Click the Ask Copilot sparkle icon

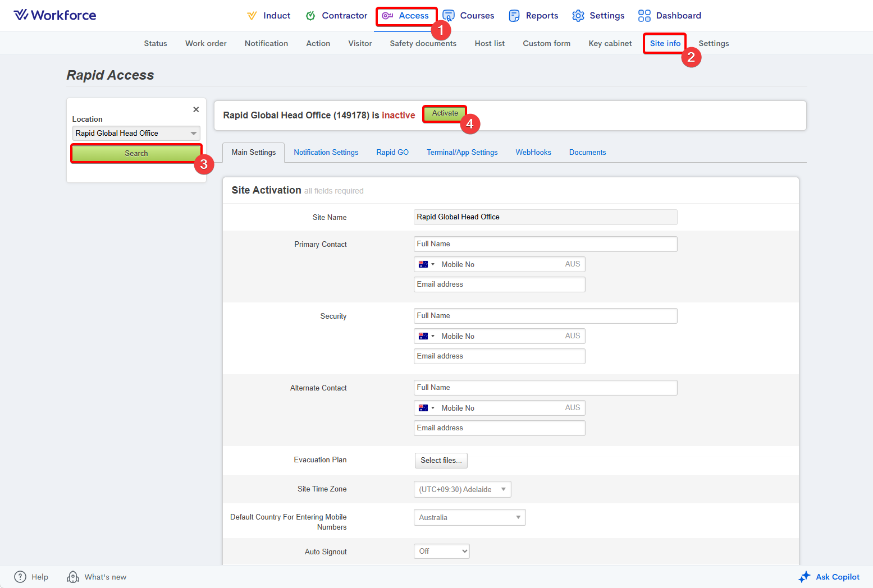(x=805, y=577)
